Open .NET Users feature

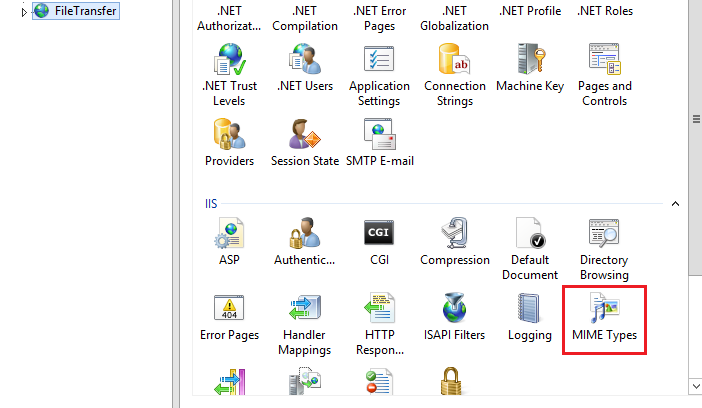click(x=305, y=67)
